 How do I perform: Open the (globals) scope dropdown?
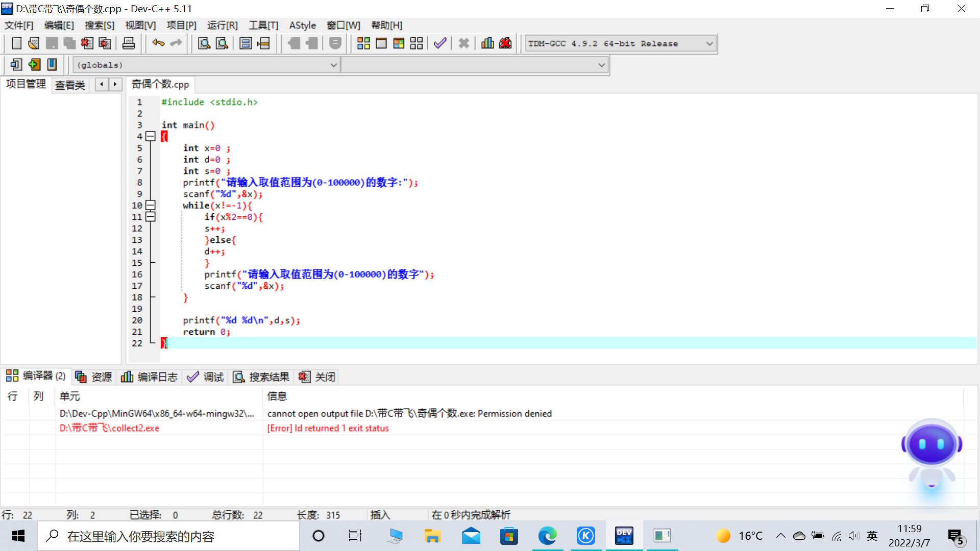(x=207, y=65)
